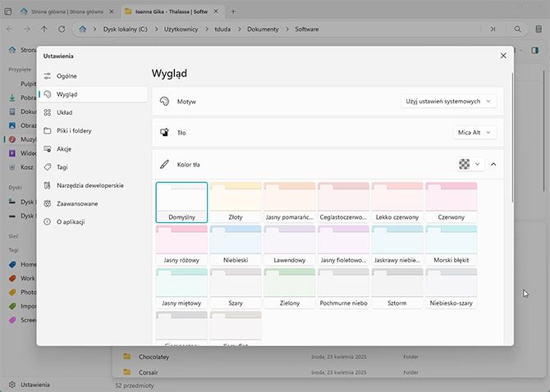Open the Akcje settings section
Image resolution: width=550 pixels, height=392 pixels.
[93, 149]
